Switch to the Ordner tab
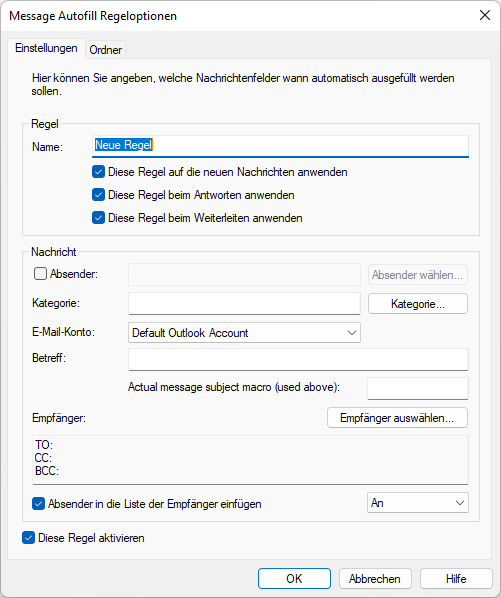This screenshot has height=598, width=501. (106, 50)
